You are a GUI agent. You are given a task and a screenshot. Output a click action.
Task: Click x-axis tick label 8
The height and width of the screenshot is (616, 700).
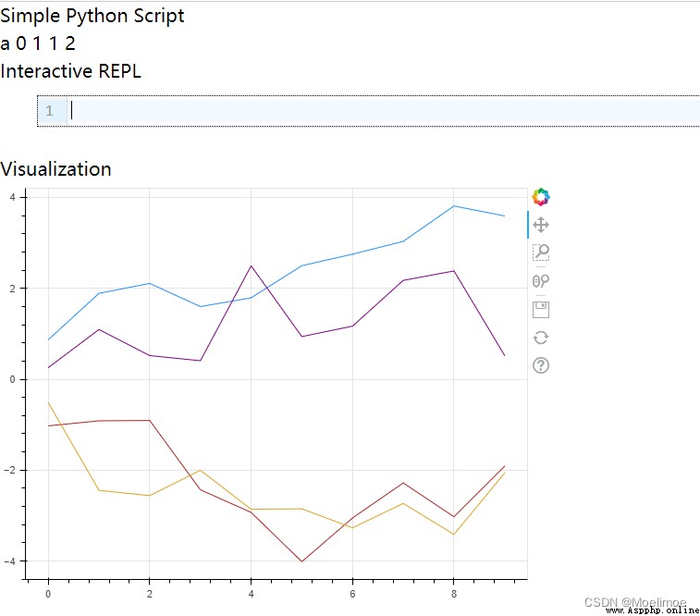(454, 594)
